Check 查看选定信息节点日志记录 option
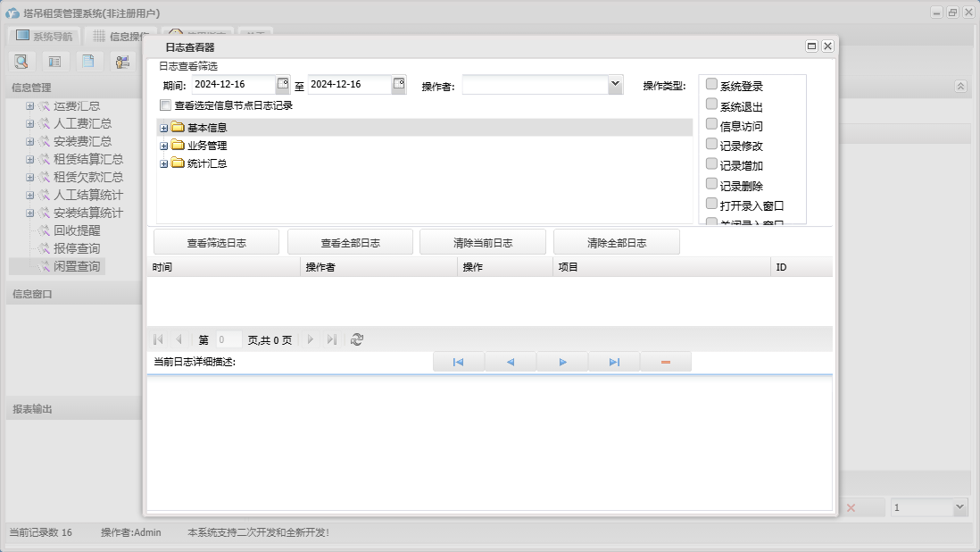The width and height of the screenshot is (980, 552). tap(165, 105)
